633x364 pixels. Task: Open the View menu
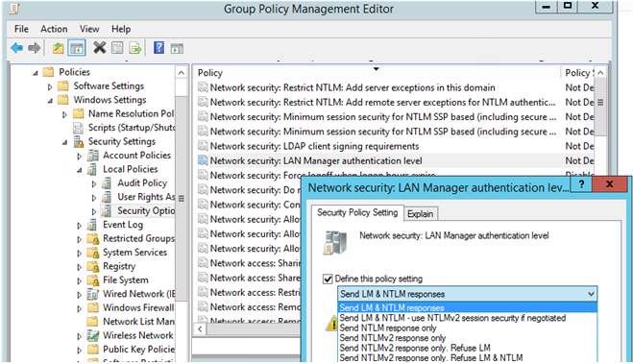pos(89,29)
